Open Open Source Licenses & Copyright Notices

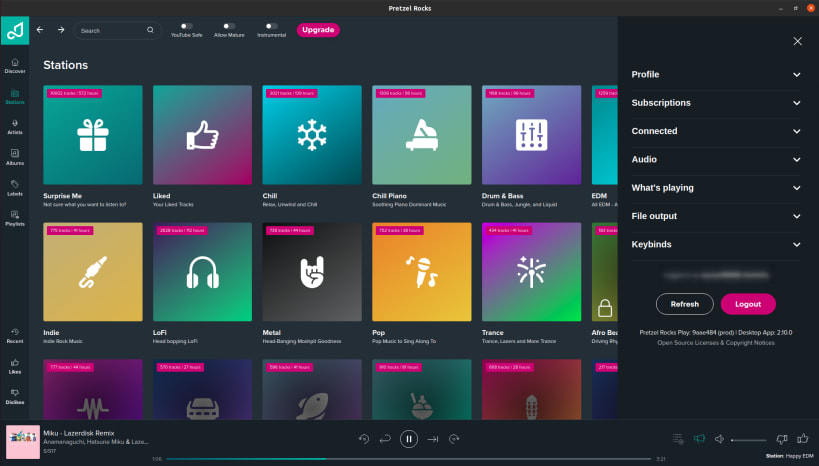tap(716, 343)
